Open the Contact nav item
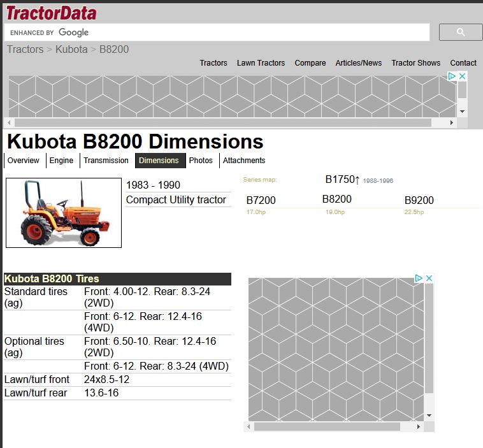The height and width of the screenshot is (448, 483). click(x=463, y=63)
